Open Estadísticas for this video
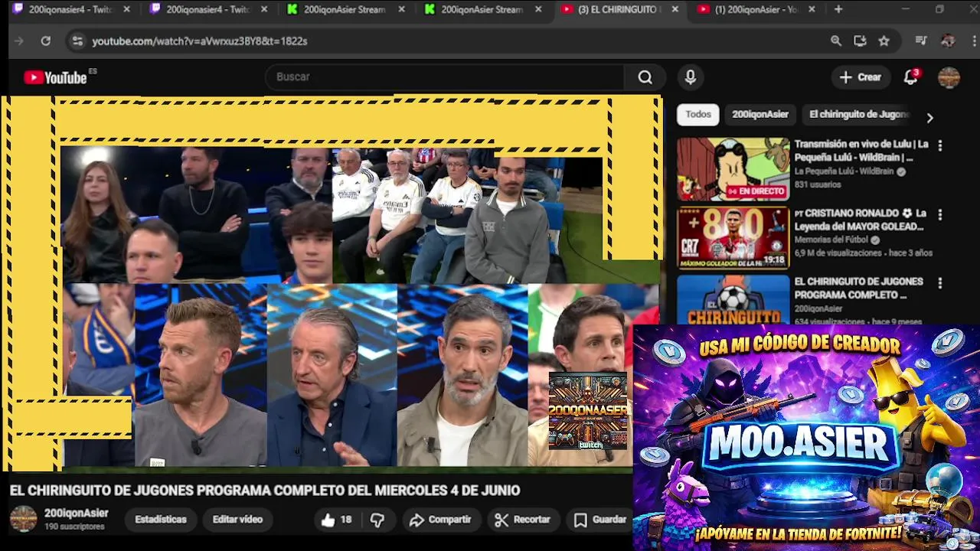The width and height of the screenshot is (980, 551). 161,520
